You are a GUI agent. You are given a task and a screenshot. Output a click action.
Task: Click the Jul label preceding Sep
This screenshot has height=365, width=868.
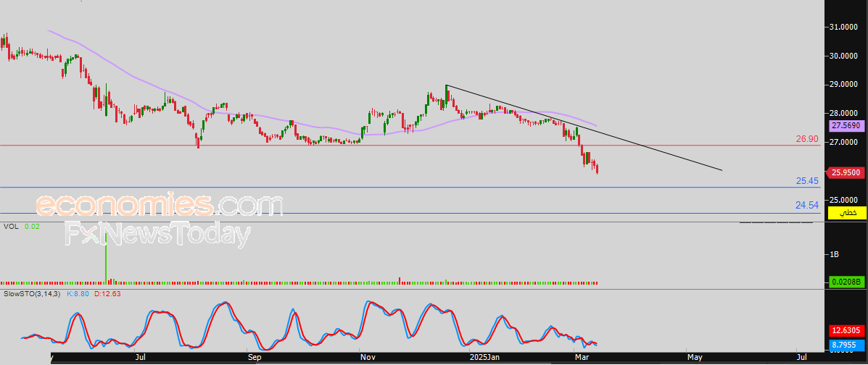point(141,358)
